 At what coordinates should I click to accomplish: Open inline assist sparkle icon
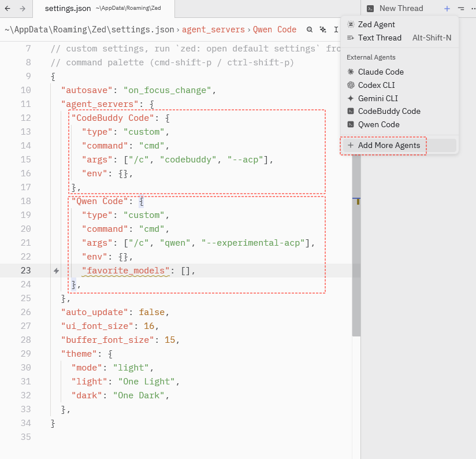point(323,29)
